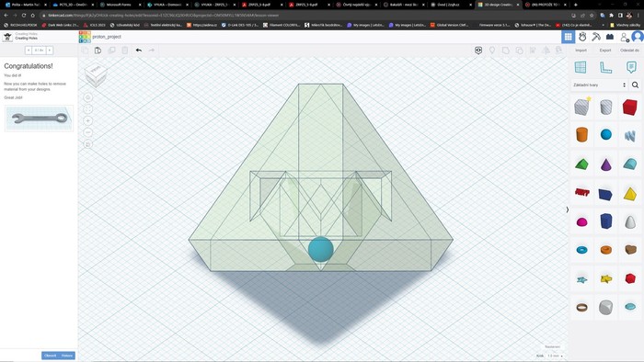Switch to the Bricks mode icon

click(610, 37)
